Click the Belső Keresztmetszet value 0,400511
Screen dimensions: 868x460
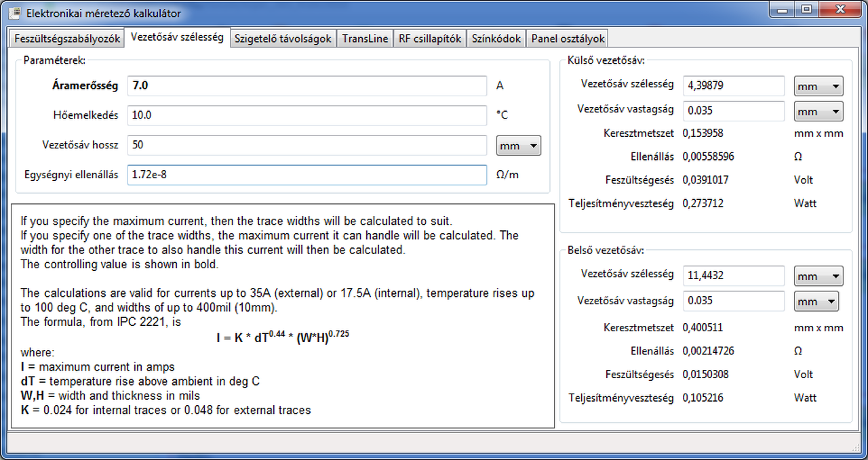coord(703,327)
